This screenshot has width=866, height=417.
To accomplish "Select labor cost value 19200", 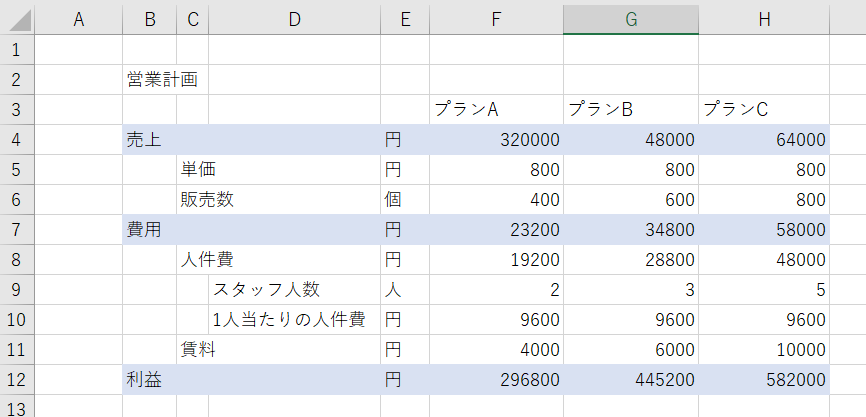I will point(497,260).
